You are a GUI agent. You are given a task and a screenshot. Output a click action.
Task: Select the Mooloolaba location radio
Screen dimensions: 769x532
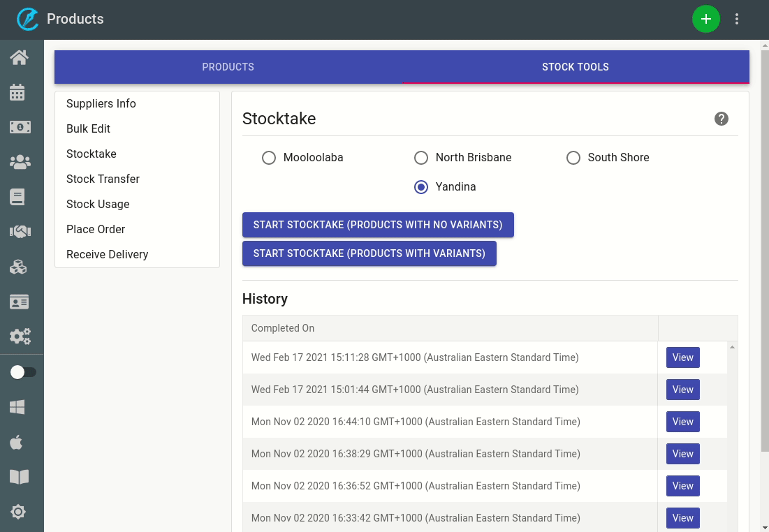click(x=269, y=158)
